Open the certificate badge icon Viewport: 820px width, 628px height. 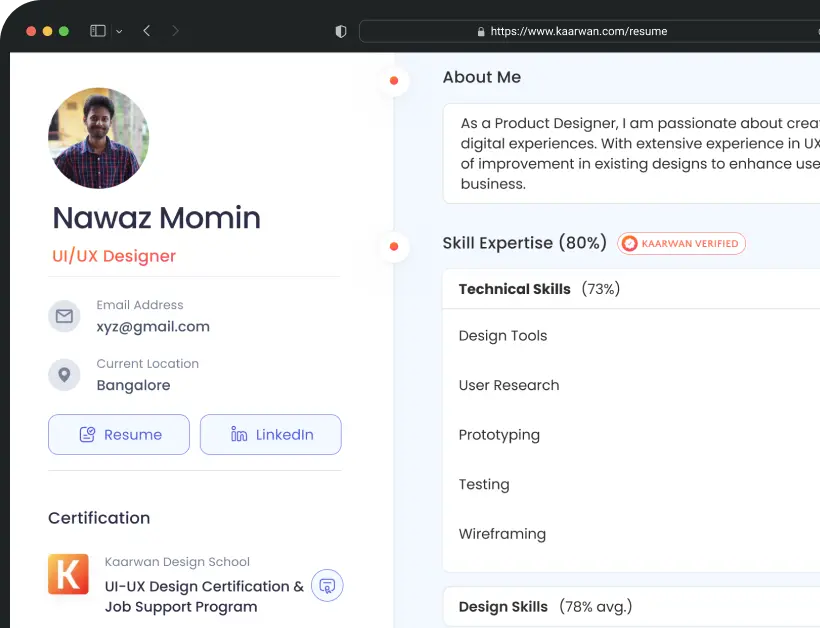coord(327,585)
